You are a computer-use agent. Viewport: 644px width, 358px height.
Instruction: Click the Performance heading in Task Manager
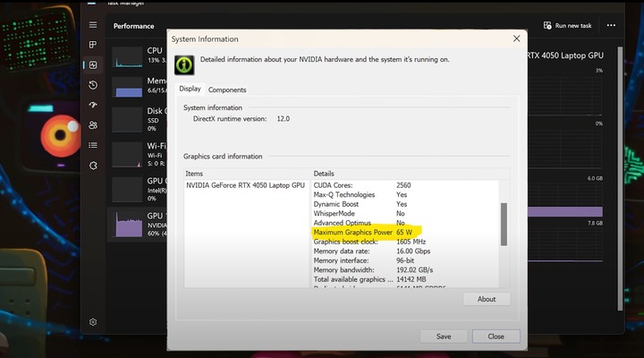[x=133, y=26]
